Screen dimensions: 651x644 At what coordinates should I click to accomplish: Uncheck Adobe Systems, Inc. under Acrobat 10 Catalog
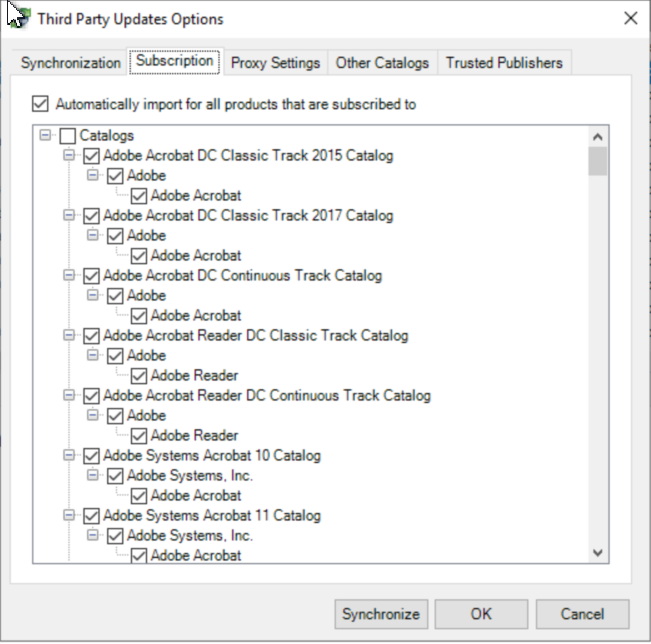(115, 476)
